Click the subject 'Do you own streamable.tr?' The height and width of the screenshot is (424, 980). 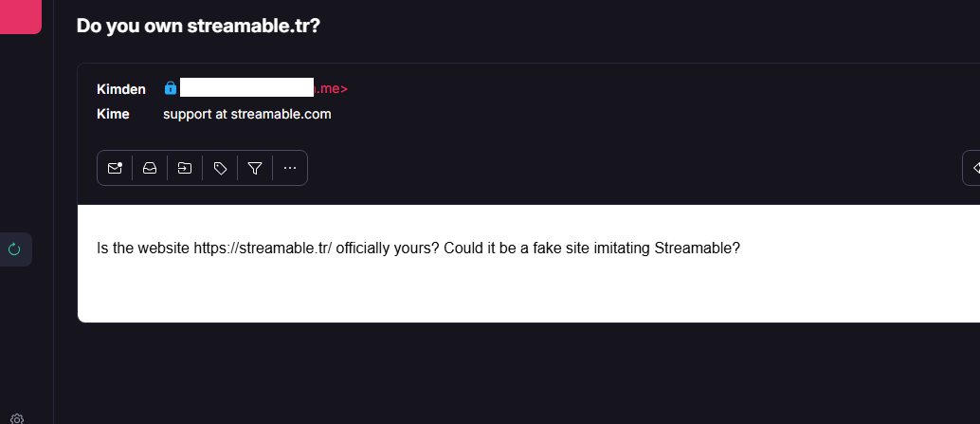point(198,26)
